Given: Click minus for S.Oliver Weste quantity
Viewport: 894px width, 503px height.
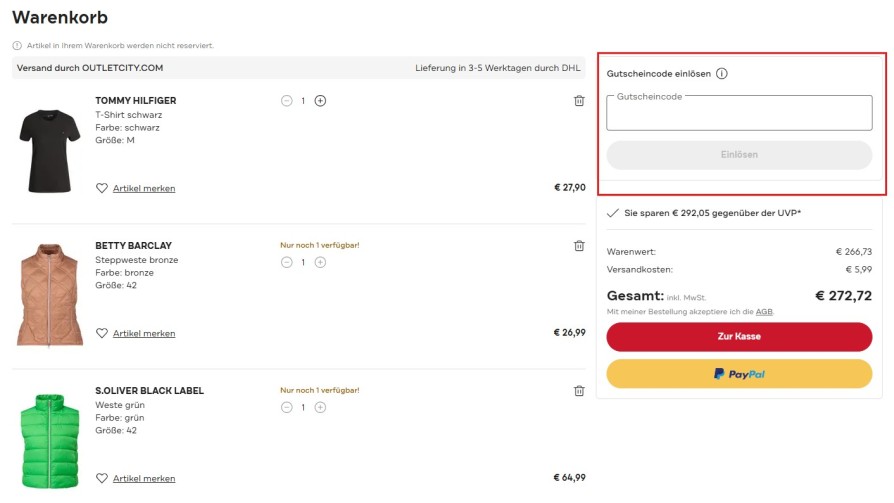Looking at the screenshot, I should [x=287, y=407].
